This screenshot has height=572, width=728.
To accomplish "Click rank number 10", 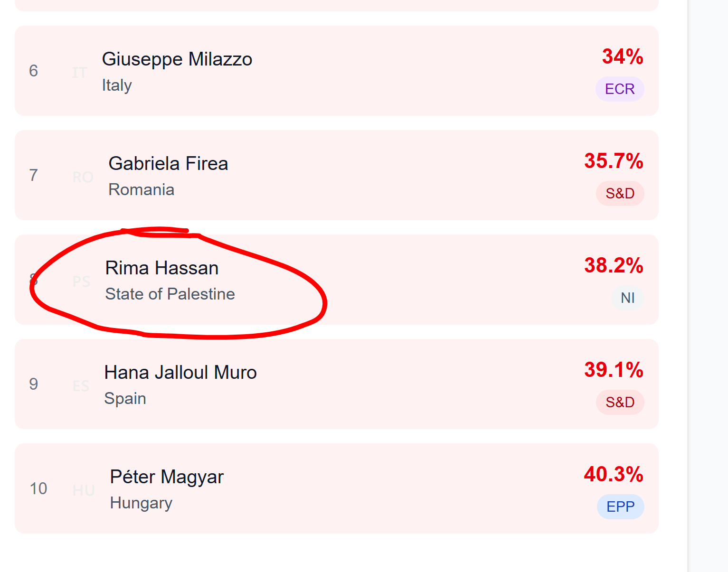I will point(38,488).
